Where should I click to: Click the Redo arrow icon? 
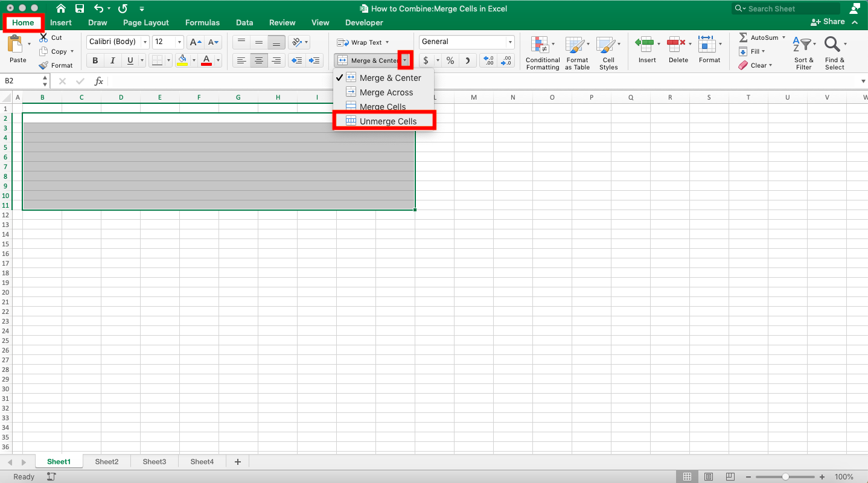[123, 8]
